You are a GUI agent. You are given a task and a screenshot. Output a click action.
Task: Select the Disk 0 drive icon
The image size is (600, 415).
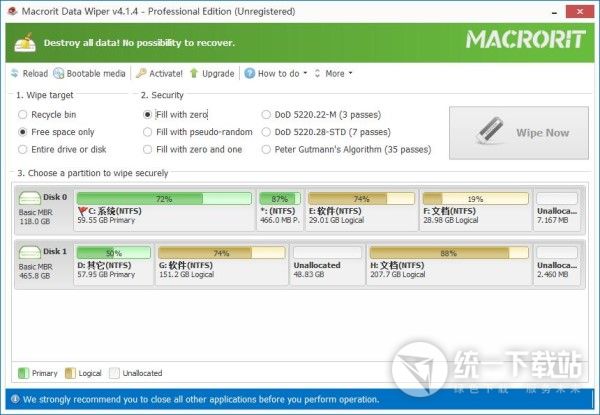(32, 198)
